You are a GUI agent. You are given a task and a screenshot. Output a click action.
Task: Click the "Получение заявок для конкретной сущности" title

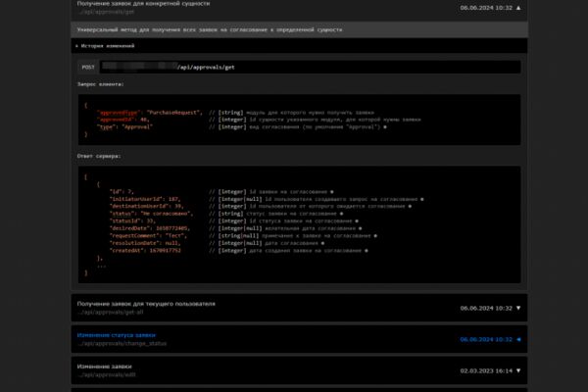[143, 4]
